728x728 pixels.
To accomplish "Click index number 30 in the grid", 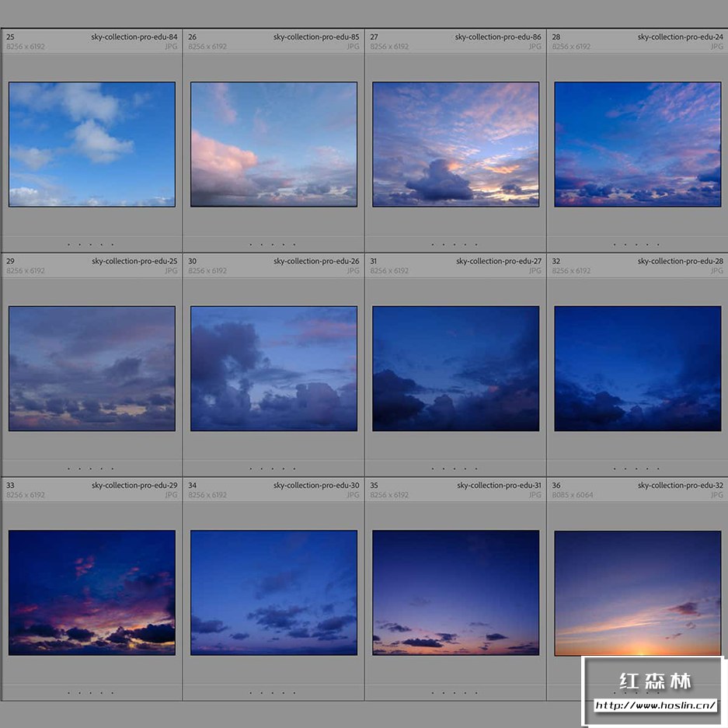I will [192, 261].
